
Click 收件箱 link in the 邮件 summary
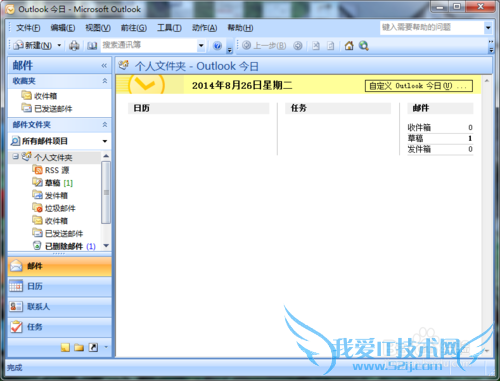pyautogui.click(x=419, y=127)
